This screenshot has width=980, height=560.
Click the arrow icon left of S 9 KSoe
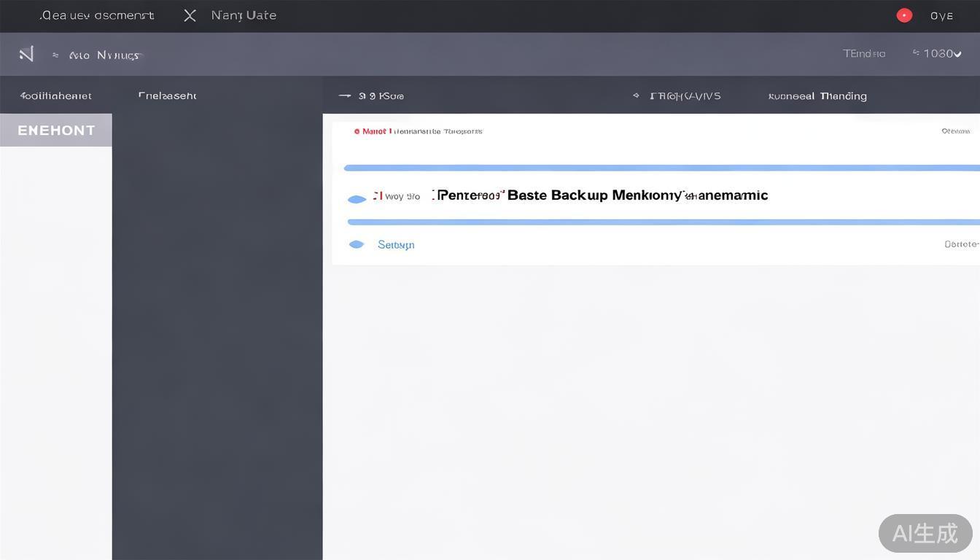[x=345, y=96]
